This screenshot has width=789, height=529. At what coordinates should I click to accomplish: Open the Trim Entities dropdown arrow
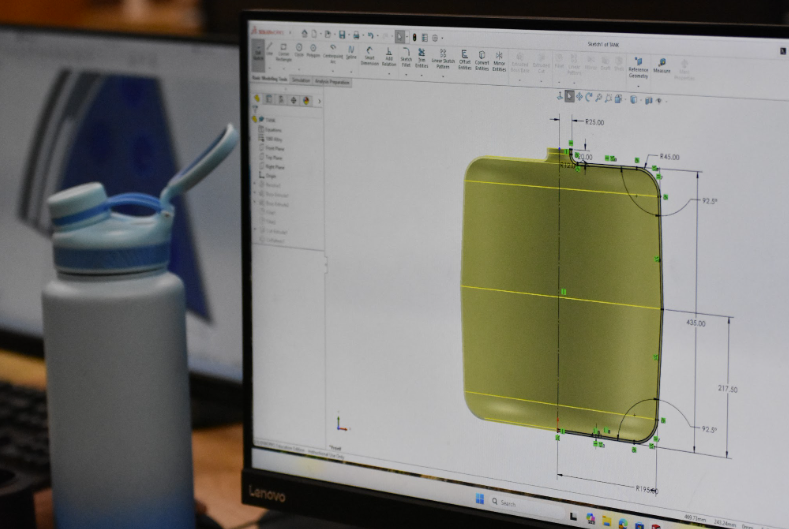click(x=422, y=75)
